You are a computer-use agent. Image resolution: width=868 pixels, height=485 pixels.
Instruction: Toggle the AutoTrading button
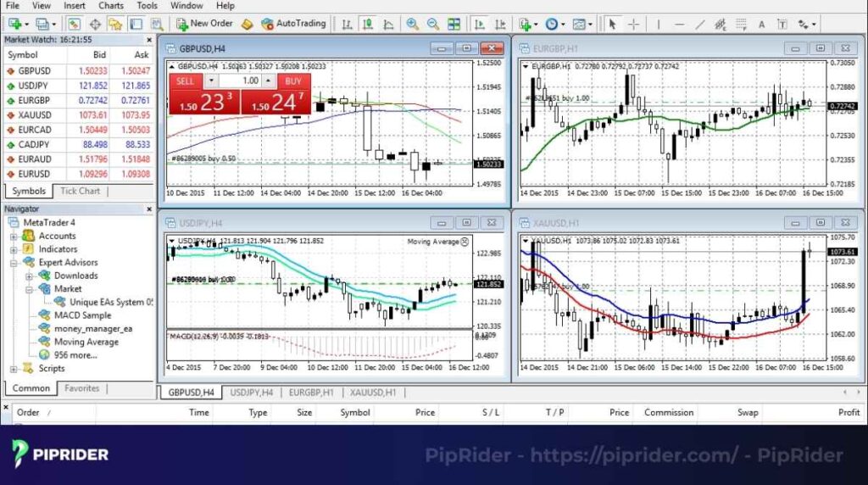[293, 24]
